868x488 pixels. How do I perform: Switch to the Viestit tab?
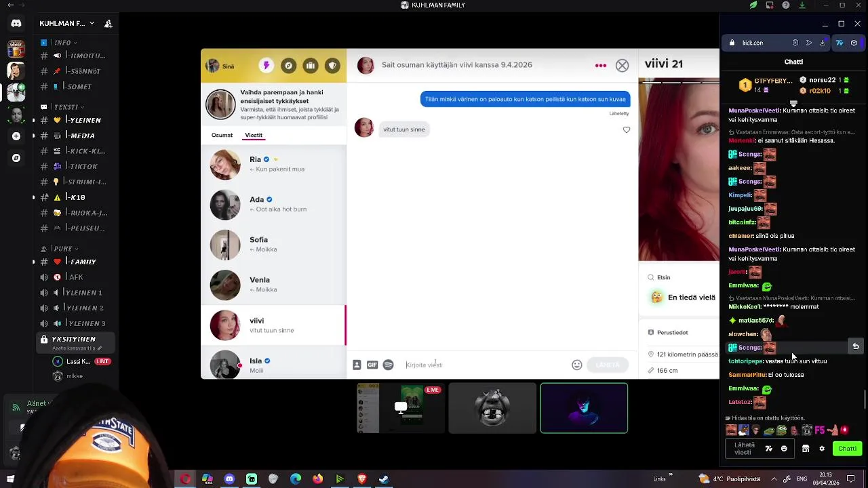(x=254, y=136)
